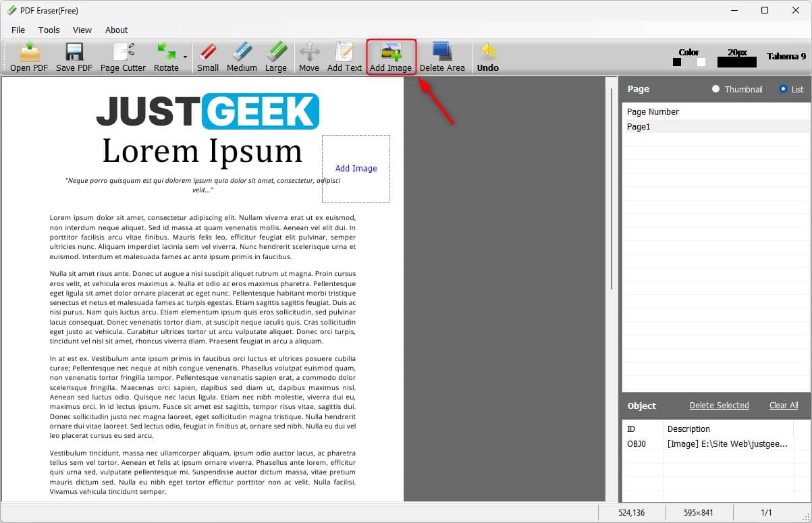Select the Medium eraser size
Screen dimensions: 812x523
[x=241, y=57]
